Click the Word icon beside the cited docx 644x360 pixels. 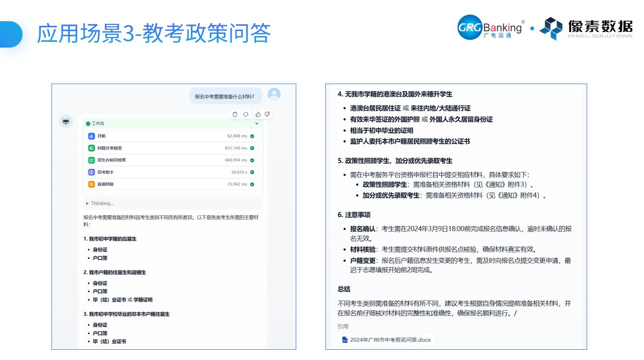[x=345, y=340]
